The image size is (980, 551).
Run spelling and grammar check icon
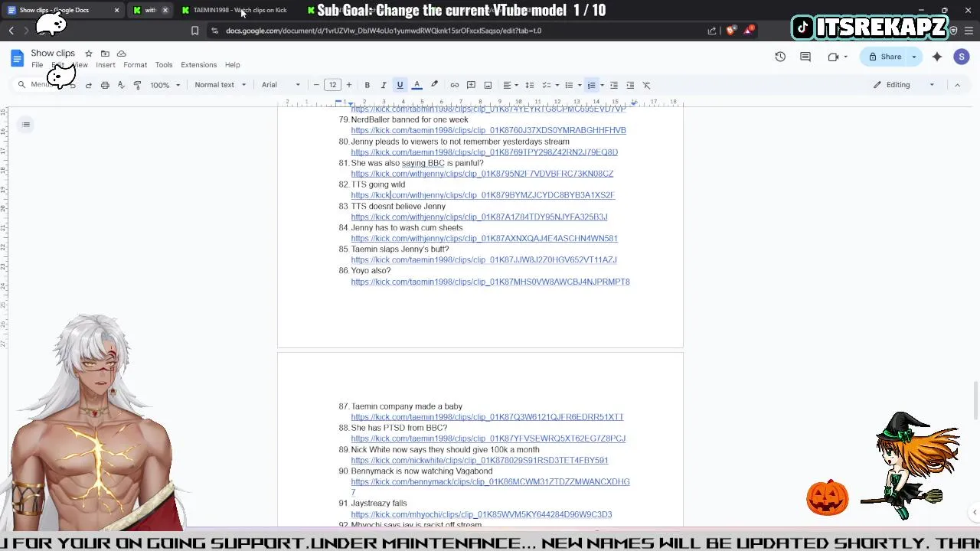coord(121,85)
